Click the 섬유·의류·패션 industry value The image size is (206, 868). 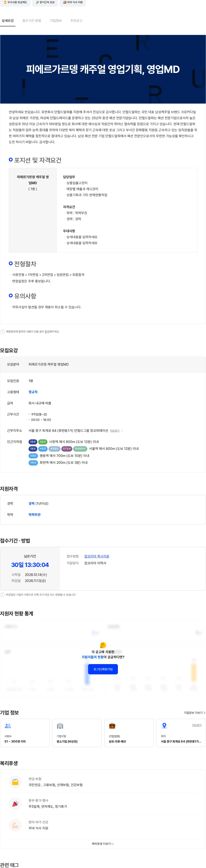tap(117, 741)
